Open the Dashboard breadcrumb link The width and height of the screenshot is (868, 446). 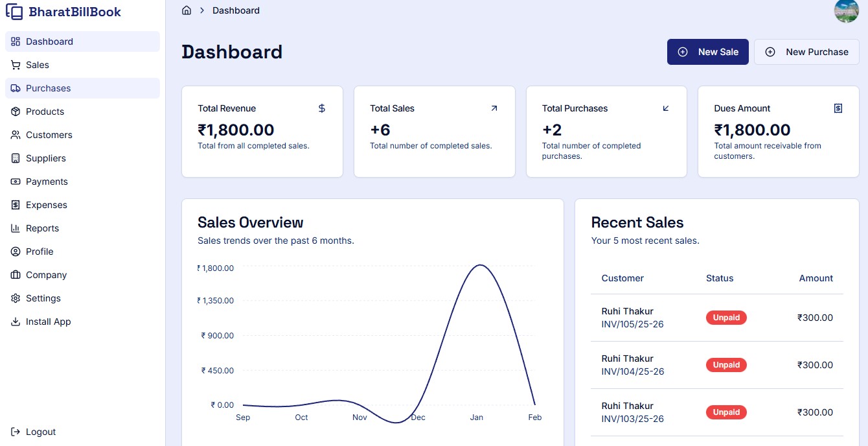pyautogui.click(x=236, y=10)
